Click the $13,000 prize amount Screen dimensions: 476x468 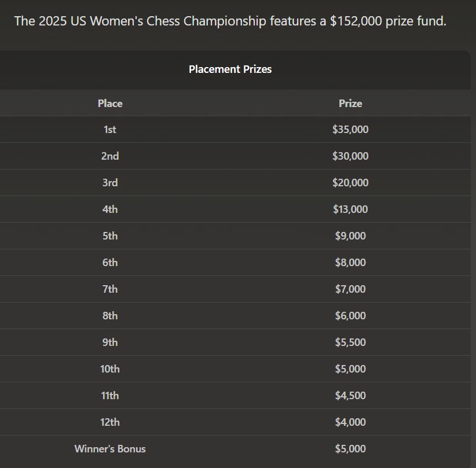pyautogui.click(x=350, y=209)
